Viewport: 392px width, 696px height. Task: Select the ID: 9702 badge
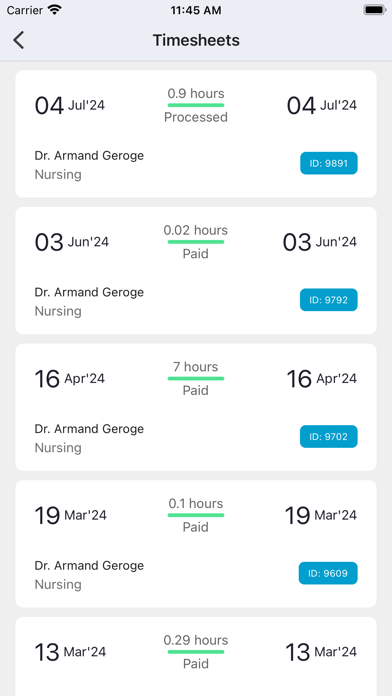click(x=329, y=437)
